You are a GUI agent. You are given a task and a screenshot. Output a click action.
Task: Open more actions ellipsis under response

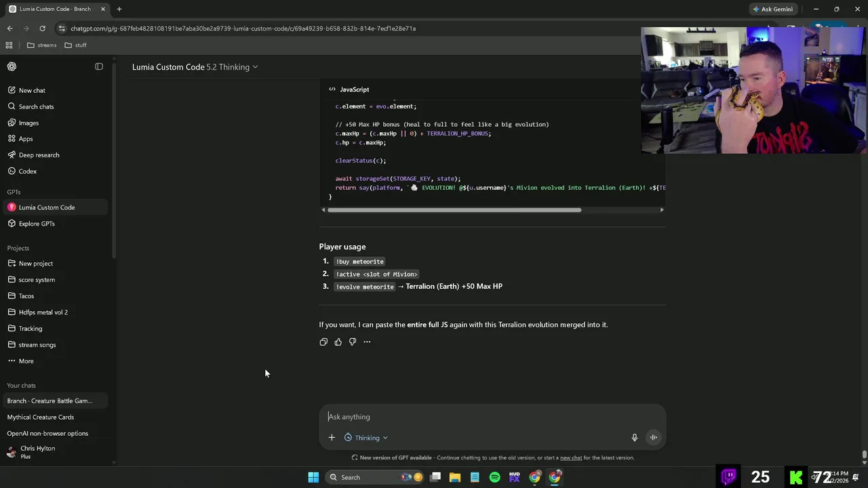point(367,342)
